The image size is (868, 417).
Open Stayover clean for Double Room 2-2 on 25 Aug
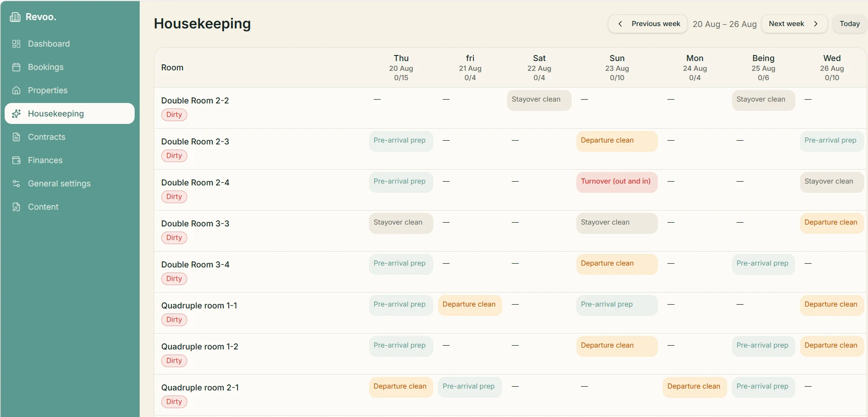(x=763, y=100)
